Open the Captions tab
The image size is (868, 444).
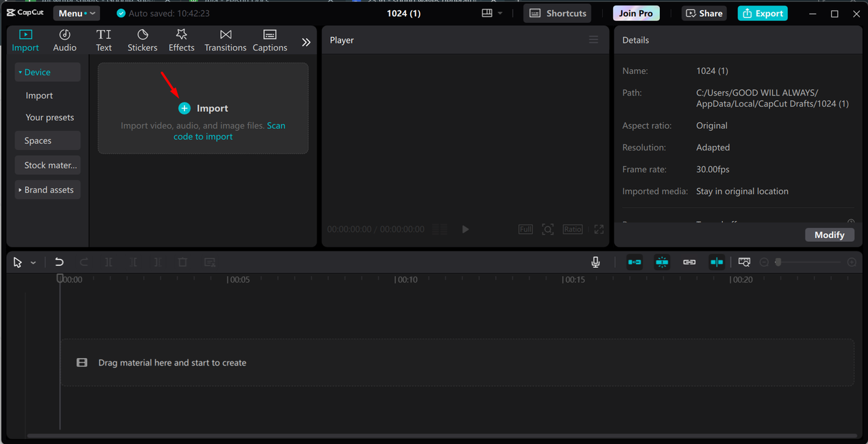(270, 41)
